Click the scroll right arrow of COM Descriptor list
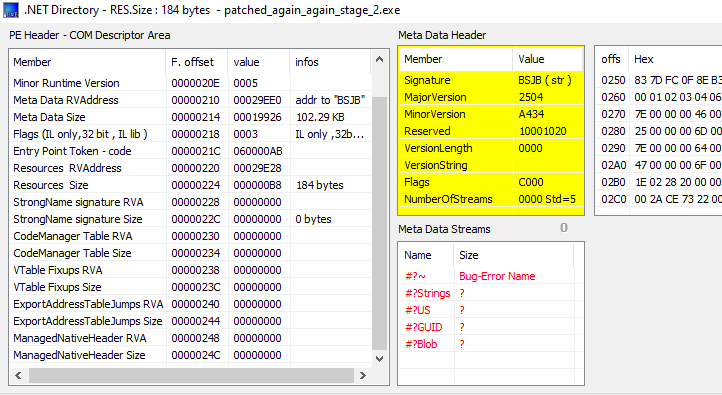Screen dimensions: 722x395 [362, 375]
